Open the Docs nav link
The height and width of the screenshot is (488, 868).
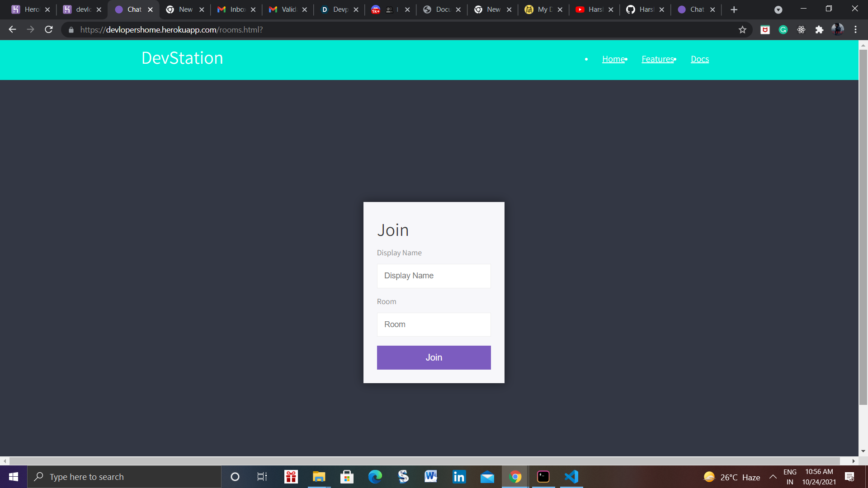pos(699,59)
